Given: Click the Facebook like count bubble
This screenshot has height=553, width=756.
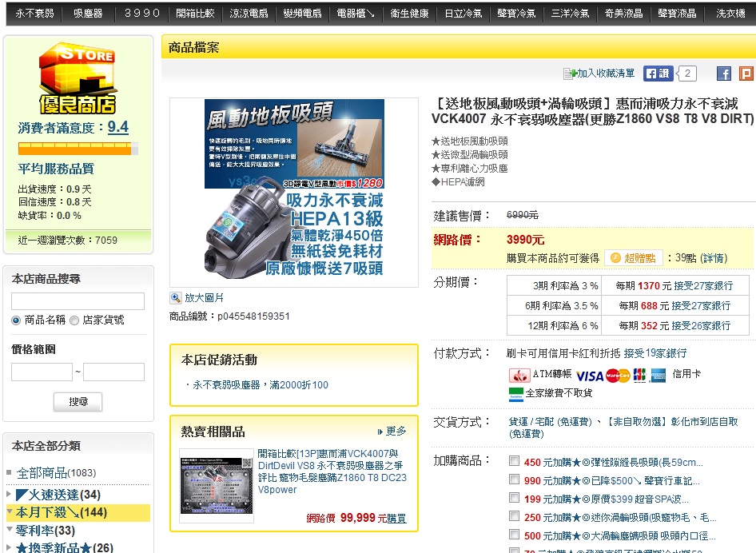Looking at the screenshot, I should tap(687, 74).
